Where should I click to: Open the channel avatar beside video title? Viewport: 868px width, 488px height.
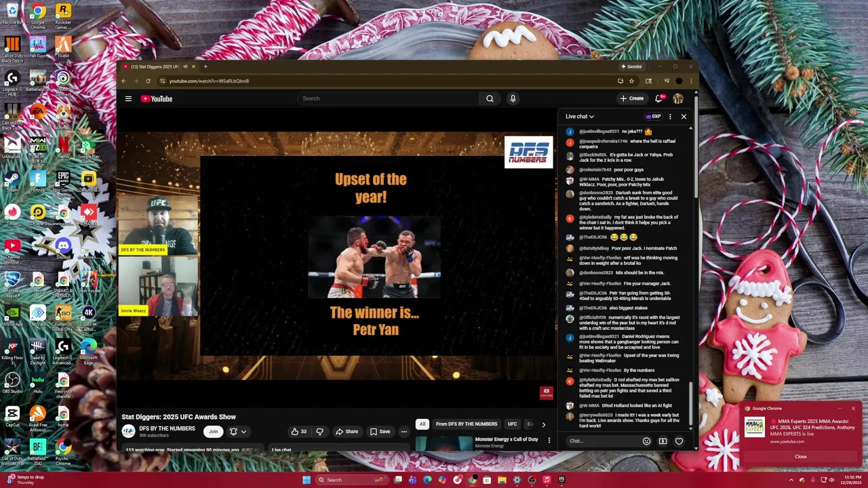pos(128,431)
